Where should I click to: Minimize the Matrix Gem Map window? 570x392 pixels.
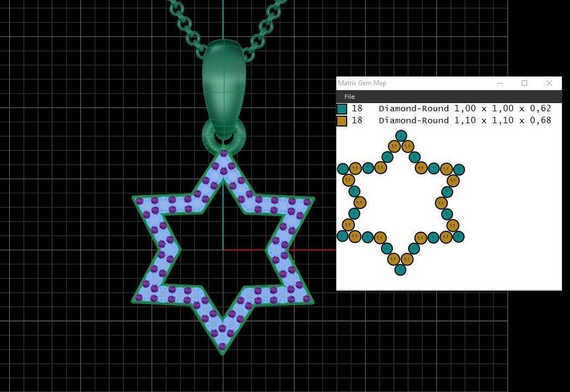point(500,83)
